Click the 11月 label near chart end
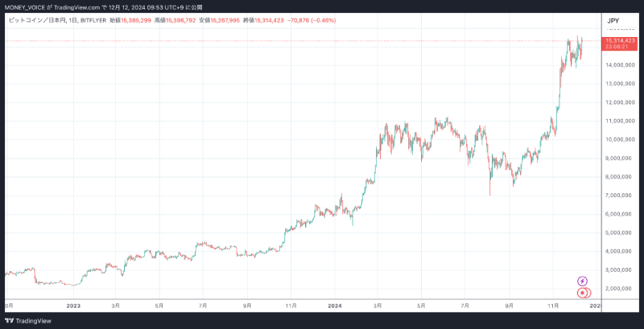 tap(553, 306)
